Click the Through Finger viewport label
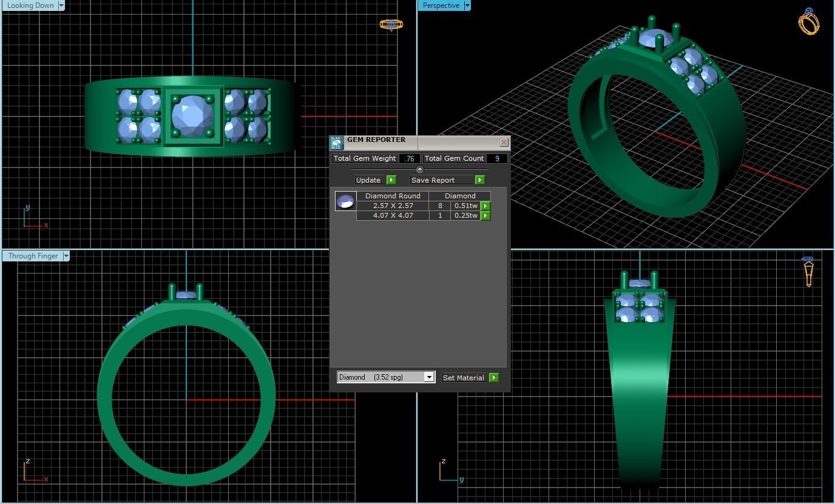Image resolution: width=835 pixels, height=504 pixels. tap(33, 256)
